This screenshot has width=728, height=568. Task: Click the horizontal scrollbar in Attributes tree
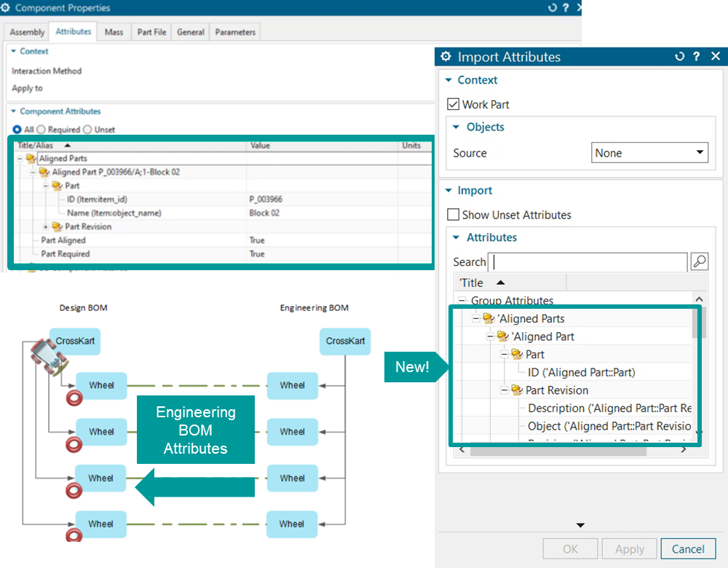[558, 450]
